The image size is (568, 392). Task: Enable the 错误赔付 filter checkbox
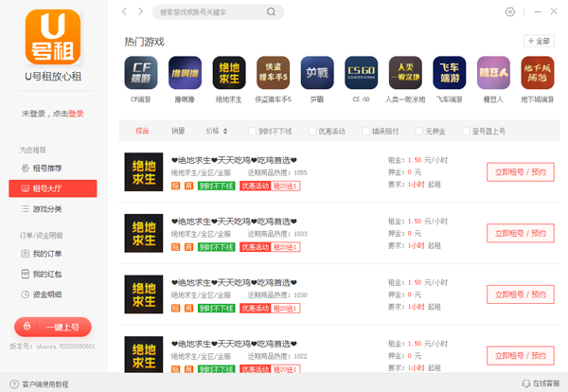pyautogui.click(x=365, y=132)
